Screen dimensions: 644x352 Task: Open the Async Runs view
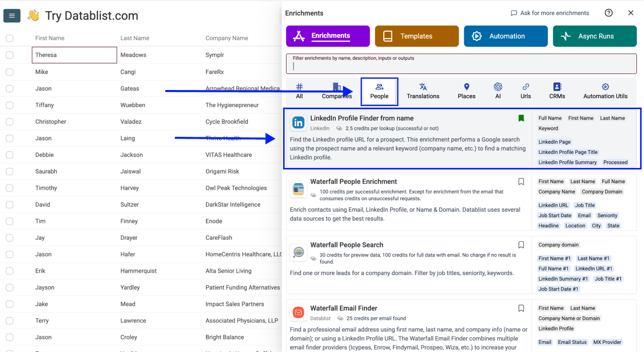coord(595,36)
